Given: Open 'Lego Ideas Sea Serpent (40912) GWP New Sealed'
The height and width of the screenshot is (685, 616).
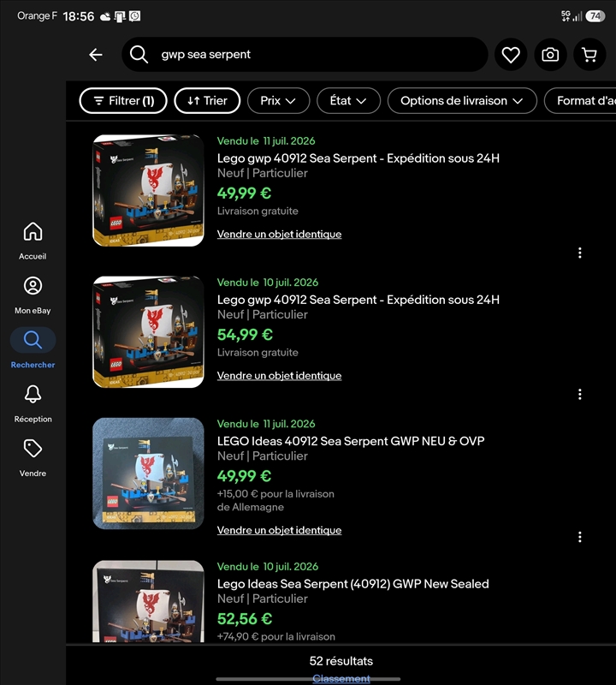Looking at the screenshot, I should (x=353, y=584).
